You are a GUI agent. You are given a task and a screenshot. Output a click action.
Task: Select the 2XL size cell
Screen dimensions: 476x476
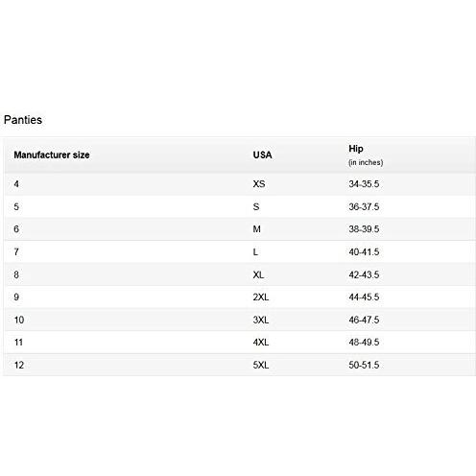261,297
